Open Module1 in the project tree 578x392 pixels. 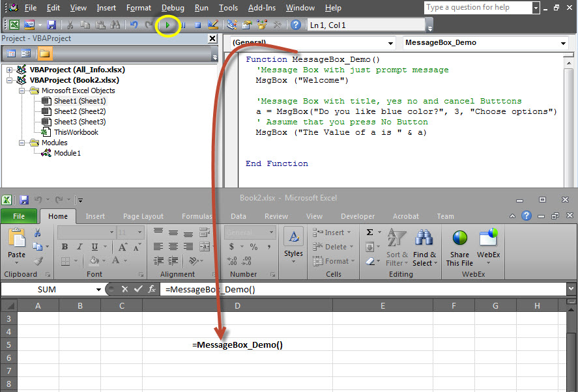coord(66,153)
